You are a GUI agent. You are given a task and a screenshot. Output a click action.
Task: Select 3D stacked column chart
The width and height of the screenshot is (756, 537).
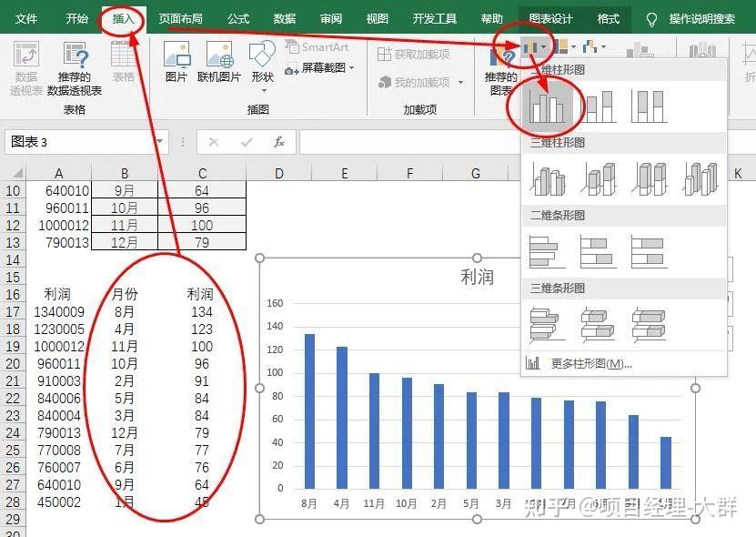coord(599,179)
